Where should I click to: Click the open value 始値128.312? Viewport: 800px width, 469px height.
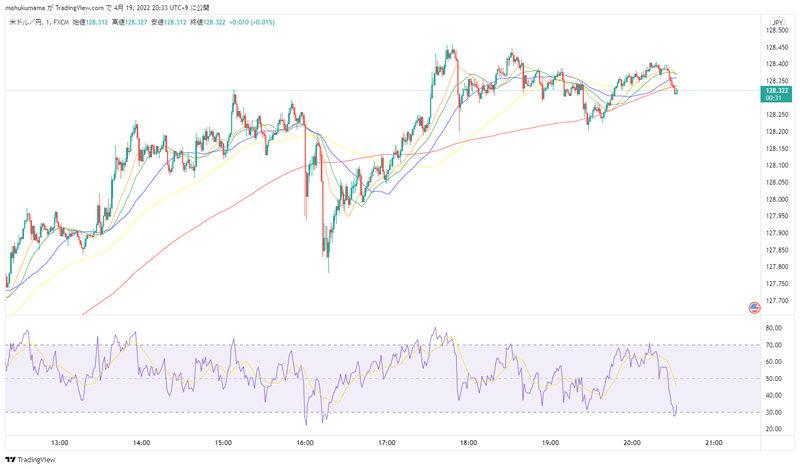[90, 22]
